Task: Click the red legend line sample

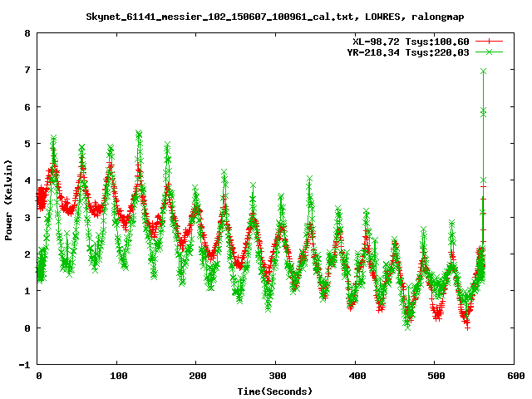Action: click(x=489, y=42)
